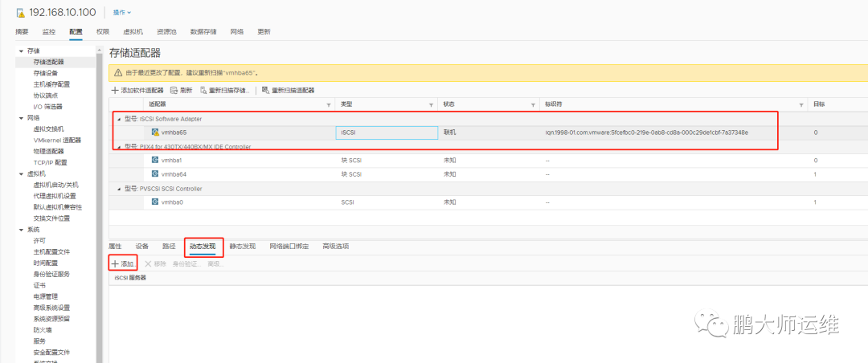Collapse the 网络 section in sidebar
Screen dimensions: 868x363
point(21,118)
